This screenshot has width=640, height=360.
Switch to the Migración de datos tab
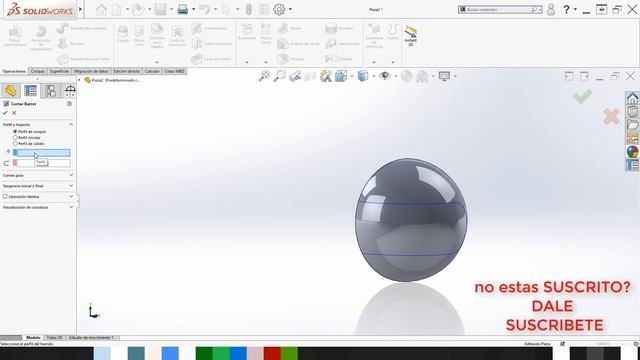[91, 71]
